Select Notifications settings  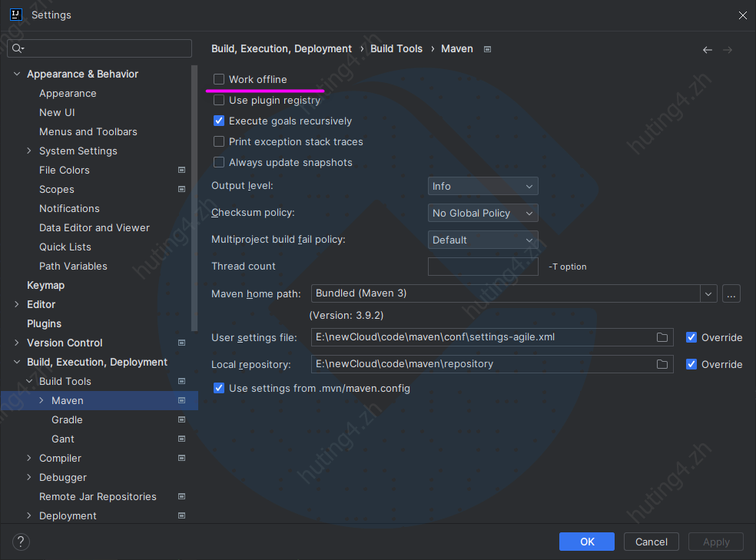tap(69, 208)
